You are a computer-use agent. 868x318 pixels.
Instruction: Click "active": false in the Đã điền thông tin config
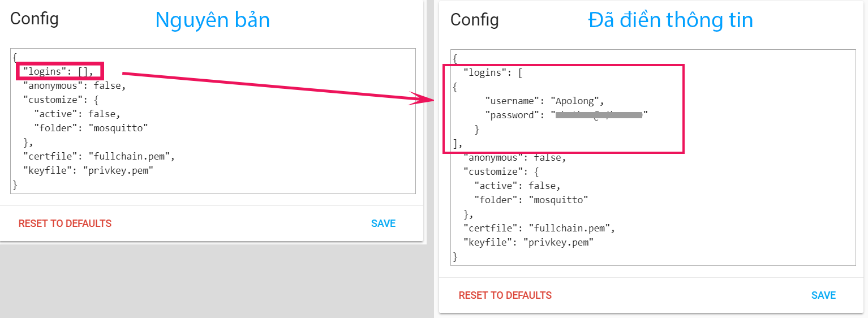pos(517,186)
